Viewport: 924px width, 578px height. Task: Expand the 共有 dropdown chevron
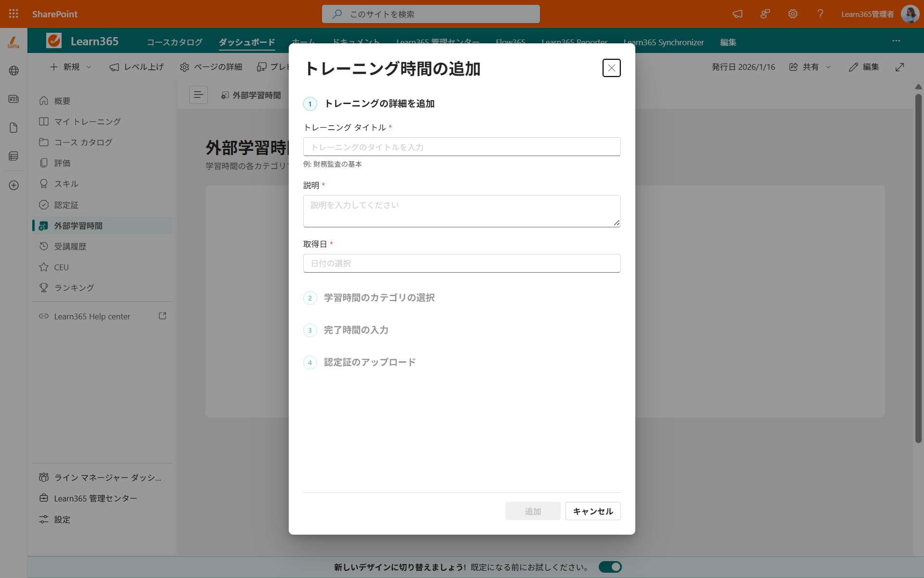tap(828, 67)
